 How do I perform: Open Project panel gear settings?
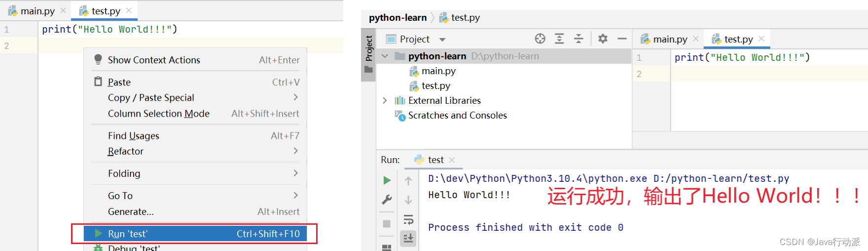pyautogui.click(x=603, y=39)
